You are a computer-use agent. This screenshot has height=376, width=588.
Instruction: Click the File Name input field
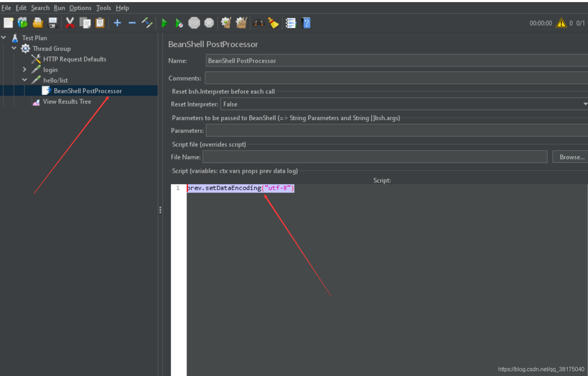click(375, 157)
